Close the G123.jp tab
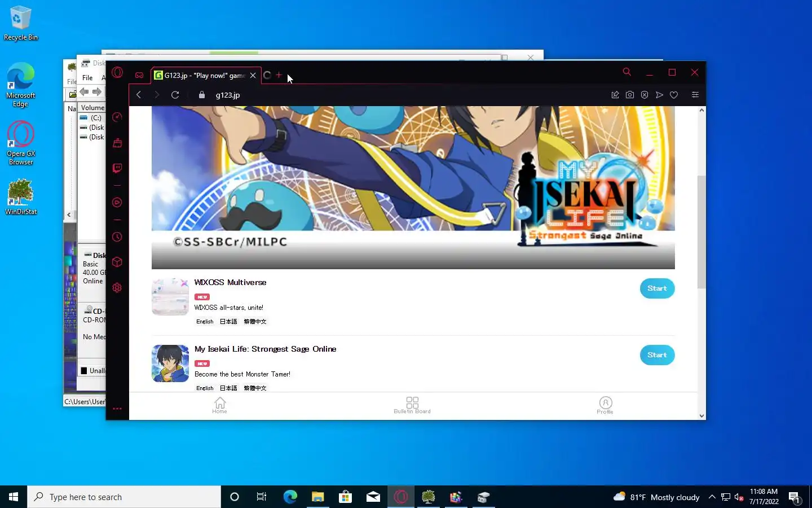The image size is (812, 508). (253, 75)
